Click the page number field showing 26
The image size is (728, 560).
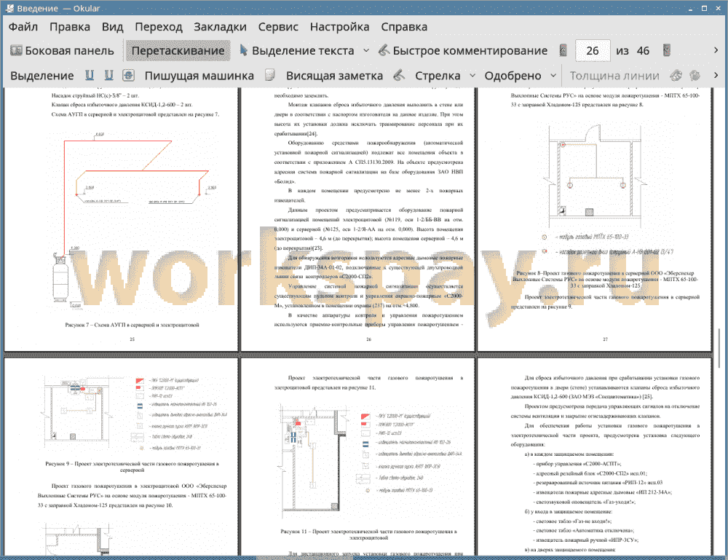coord(593,51)
